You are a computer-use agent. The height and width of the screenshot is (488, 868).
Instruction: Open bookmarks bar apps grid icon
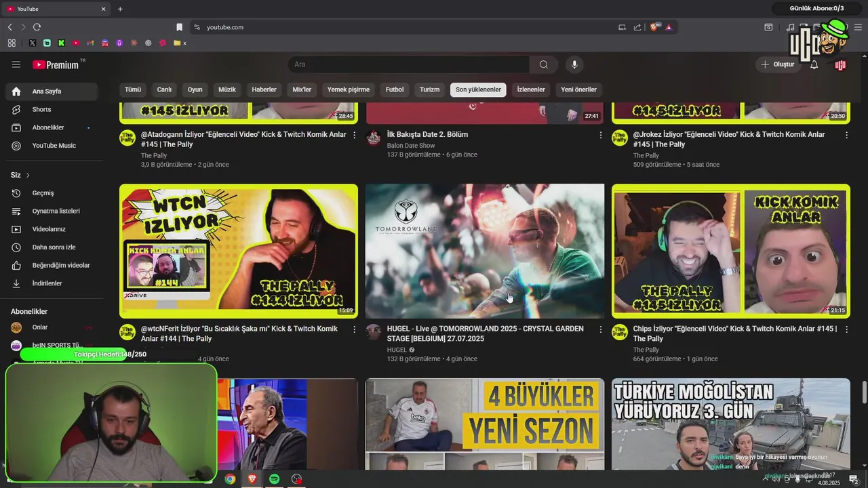point(12,43)
